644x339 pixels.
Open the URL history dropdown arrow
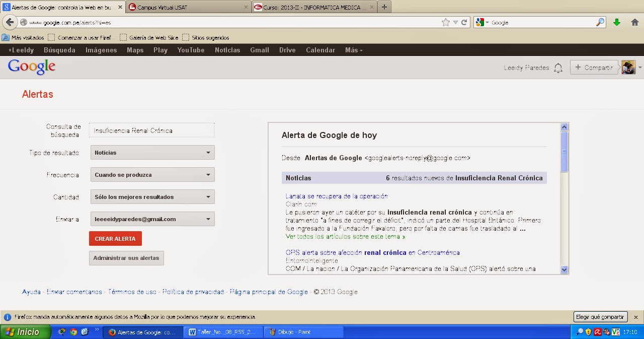455,23
